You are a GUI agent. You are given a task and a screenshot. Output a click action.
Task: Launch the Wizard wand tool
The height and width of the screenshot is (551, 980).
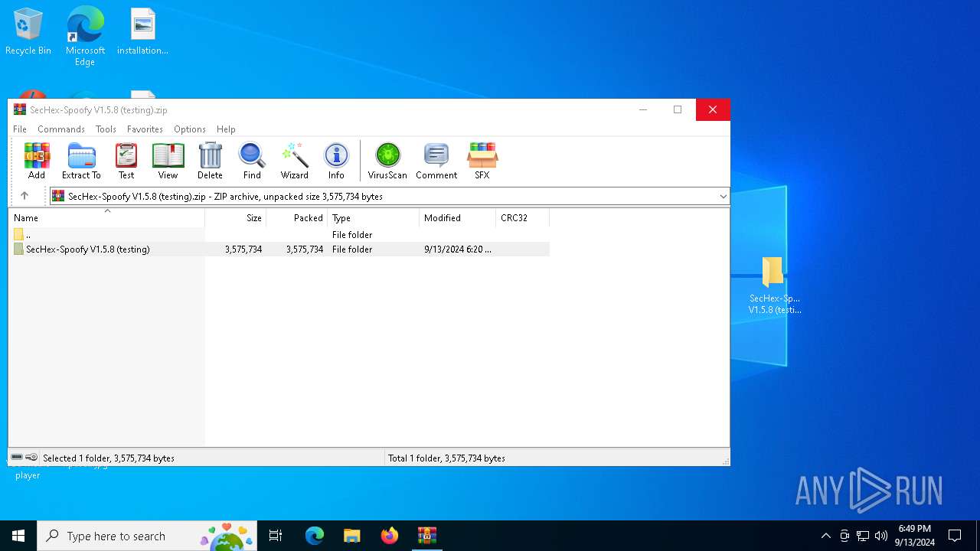[294, 161]
